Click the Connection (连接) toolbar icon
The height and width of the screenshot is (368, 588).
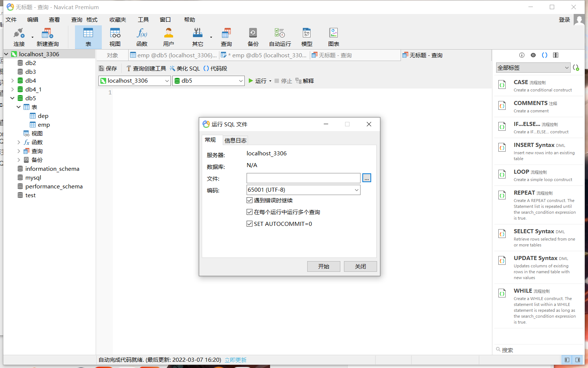coord(19,37)
